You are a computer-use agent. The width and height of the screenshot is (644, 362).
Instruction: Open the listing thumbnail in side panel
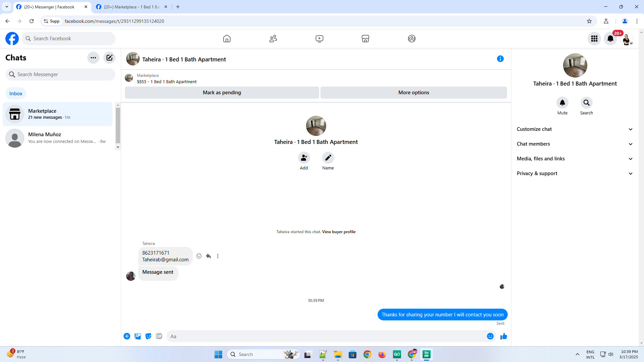click(575, 65)
